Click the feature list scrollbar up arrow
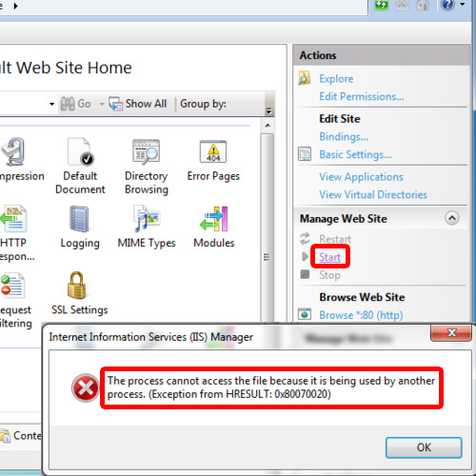Viewport: 476px width, 476px height. (268, 125)
